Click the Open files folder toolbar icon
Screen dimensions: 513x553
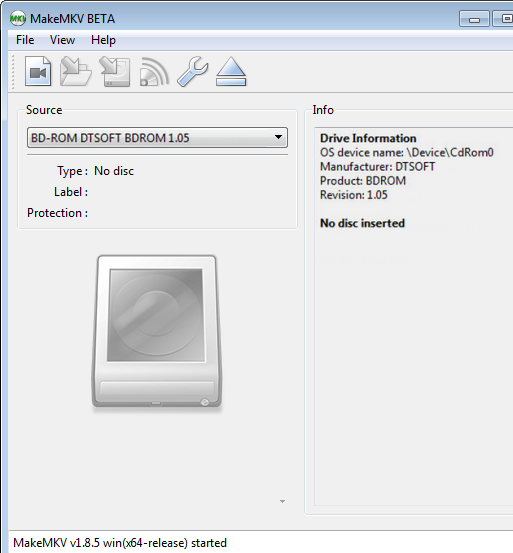tap(76, 72)
